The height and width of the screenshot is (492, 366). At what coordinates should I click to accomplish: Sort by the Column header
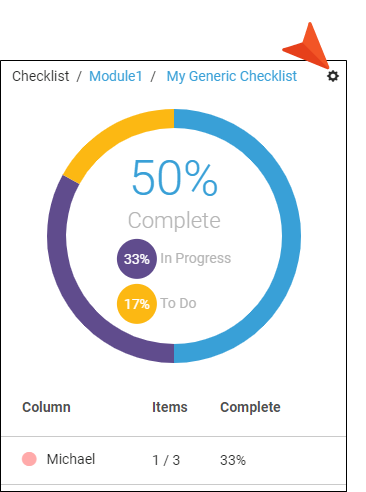pyautogui.click(x=46, y=407)
